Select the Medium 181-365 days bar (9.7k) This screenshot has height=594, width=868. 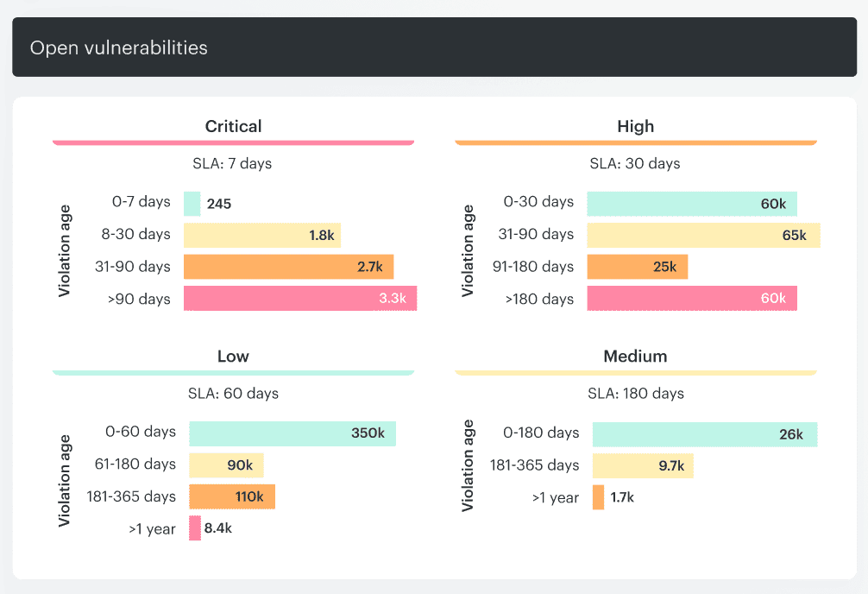click(643, 466)
